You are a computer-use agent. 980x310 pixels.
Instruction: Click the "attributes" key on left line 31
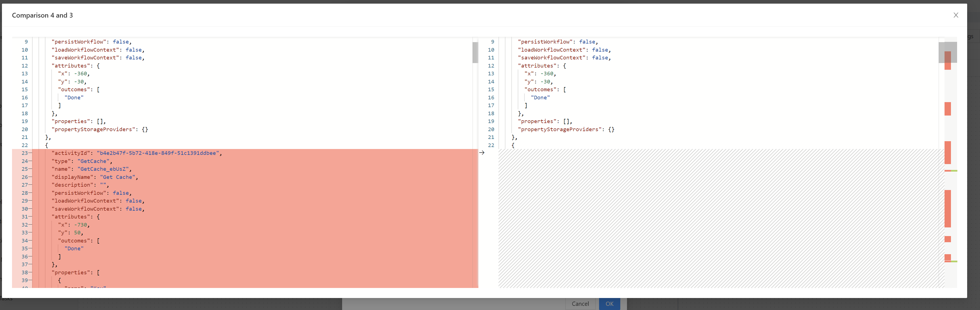pyautogui.click(x=70, y=217)
